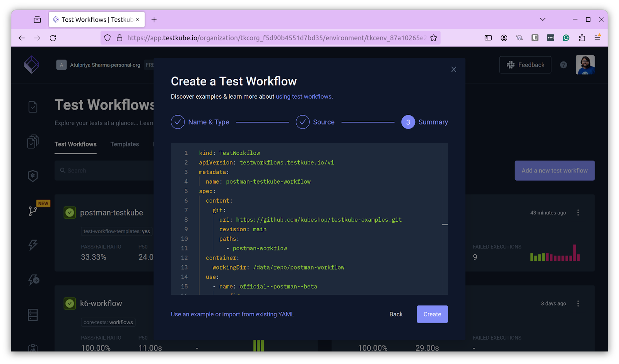Viewport: 619px width, 364px height.
Task: Click the Summary step number 3
Action: pos(408,122)
